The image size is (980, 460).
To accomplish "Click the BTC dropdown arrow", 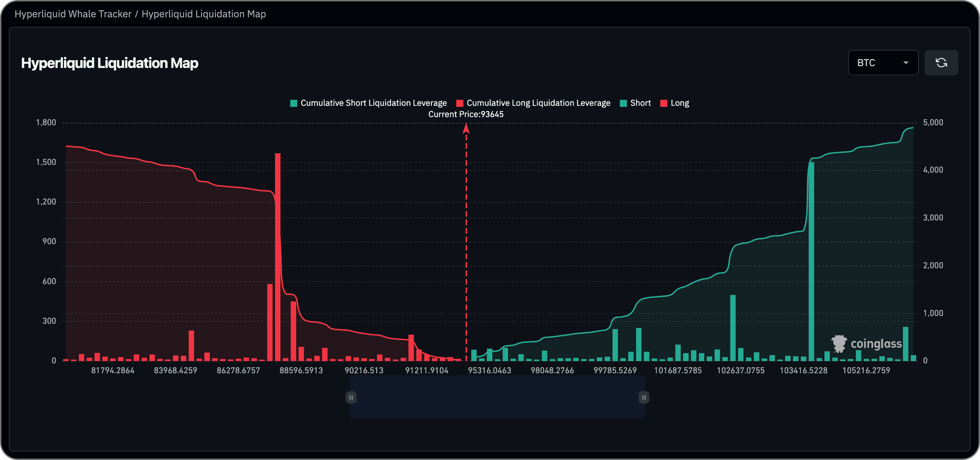I will click(x=905, y=63).
